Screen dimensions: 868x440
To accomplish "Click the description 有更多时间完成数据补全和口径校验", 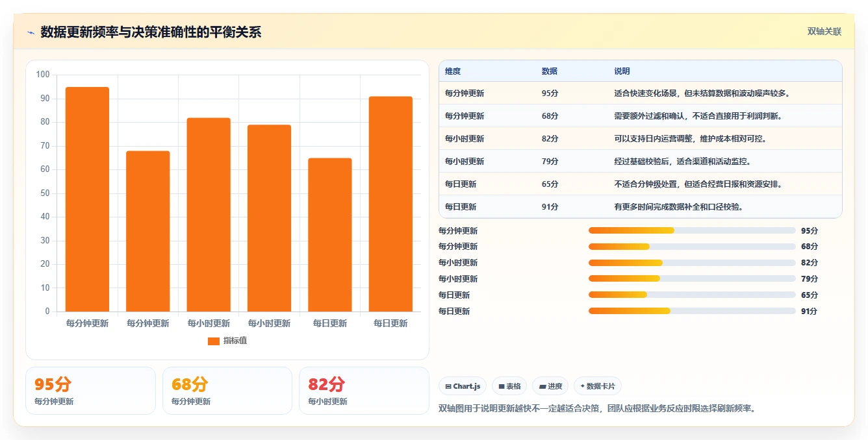I will click(678, 207).
